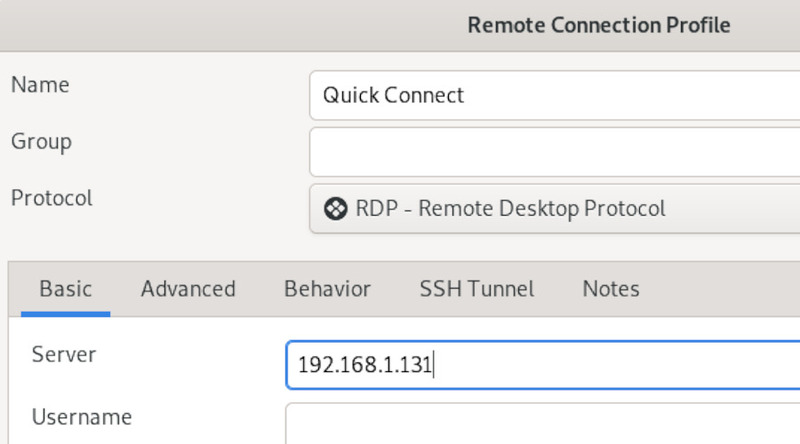The height and width of the screenshot is (444, 800).
Task: Click the Group label
Action: click(40, 141)
